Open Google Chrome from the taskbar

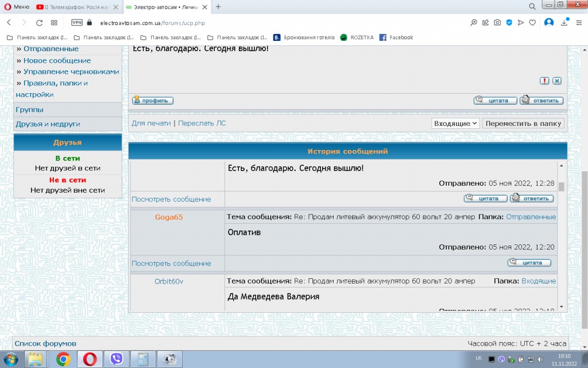63,359
